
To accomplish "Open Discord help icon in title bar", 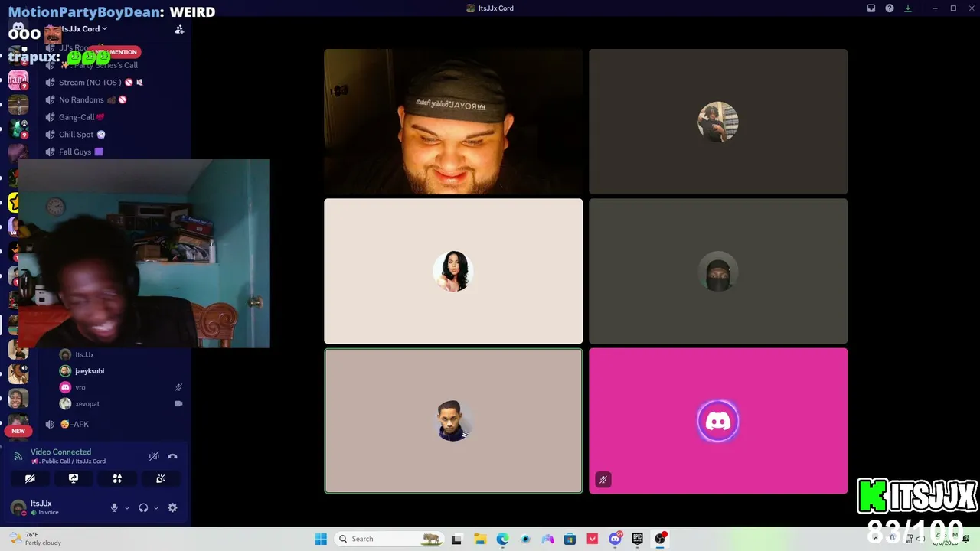I will 890,8.
